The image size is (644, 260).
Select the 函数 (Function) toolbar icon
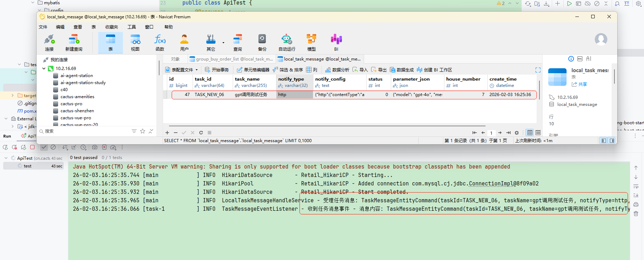pos(160,43)
